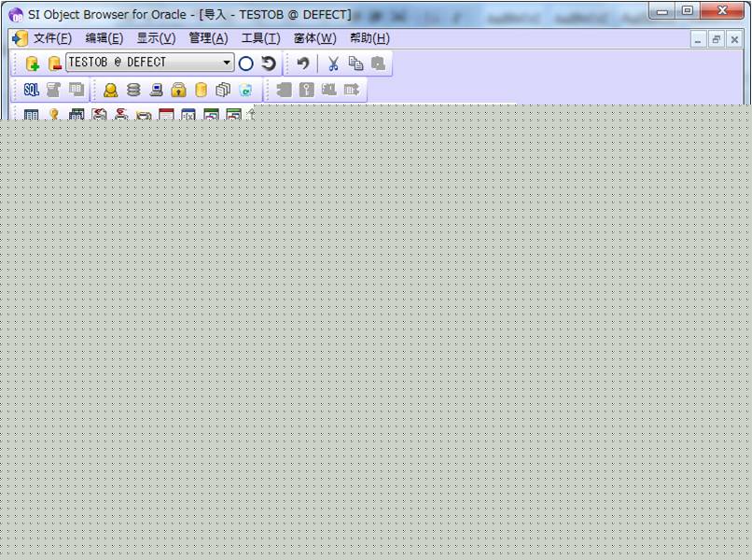752x560 pixels.
Task: Open the 编辑(E) menu
Action: click(x=104, y=38)
